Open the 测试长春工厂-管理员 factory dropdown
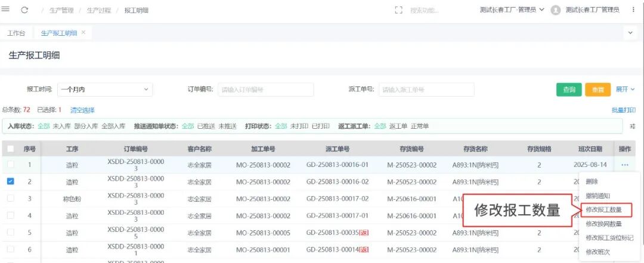The height and width of the screenshot is (263, 644). (512, 10)
